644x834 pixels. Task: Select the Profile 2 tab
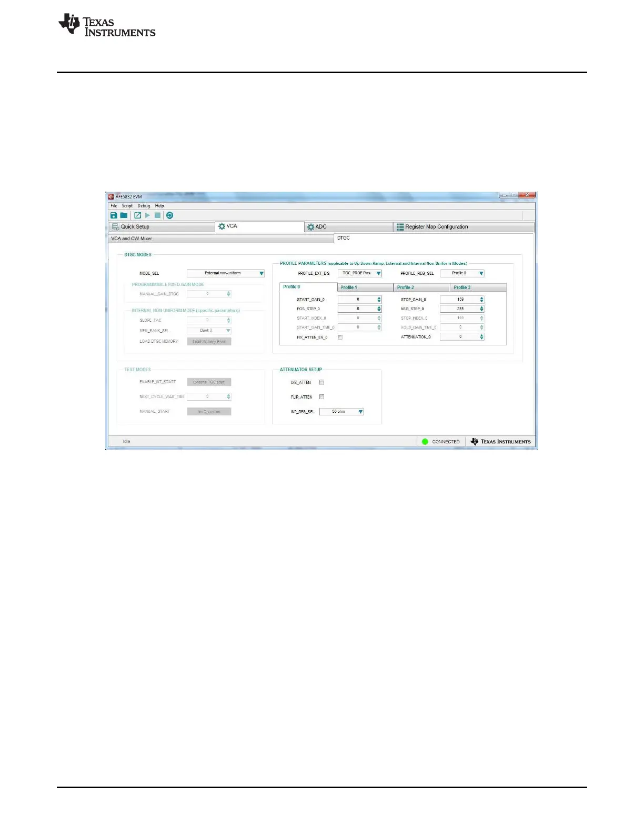tap(422, 287)
